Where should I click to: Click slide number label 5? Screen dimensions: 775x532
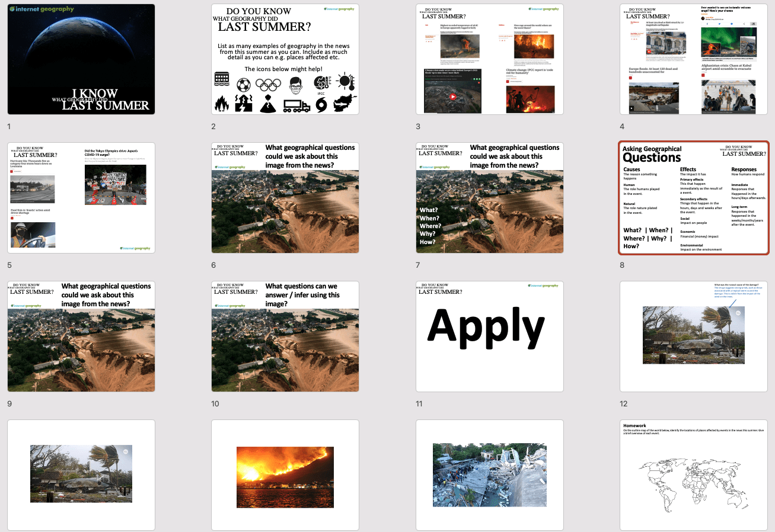(x=9, y=265)
